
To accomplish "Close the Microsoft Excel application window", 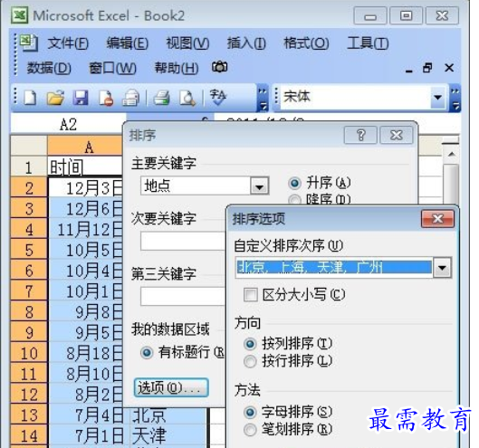I will coord(442,16).
